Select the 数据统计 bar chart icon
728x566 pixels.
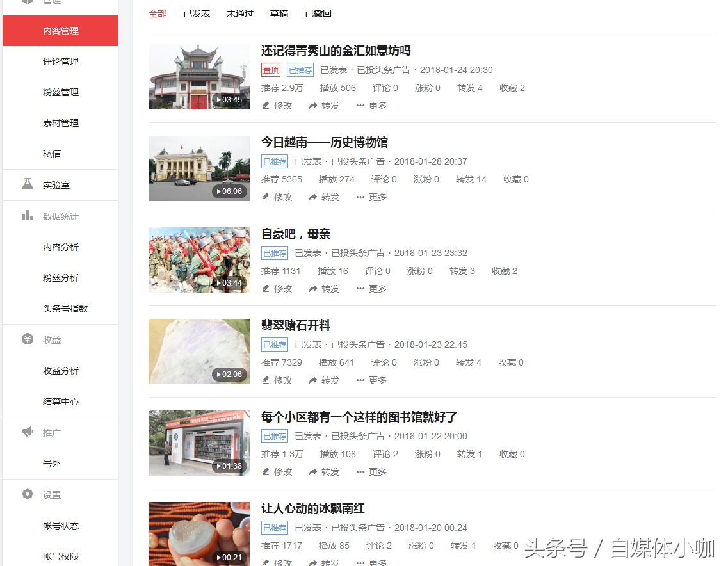pyautogui.click(x=28, y=216)
